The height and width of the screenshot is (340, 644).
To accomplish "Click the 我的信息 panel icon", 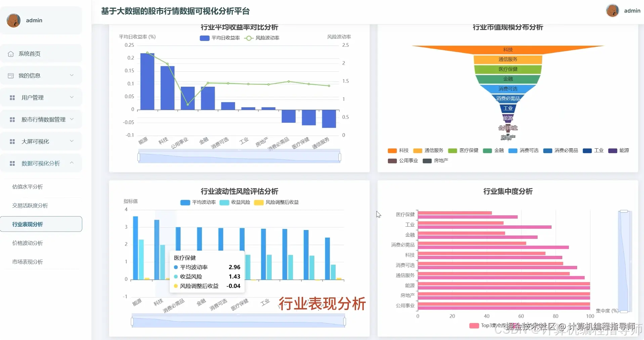I will point(11,75).
